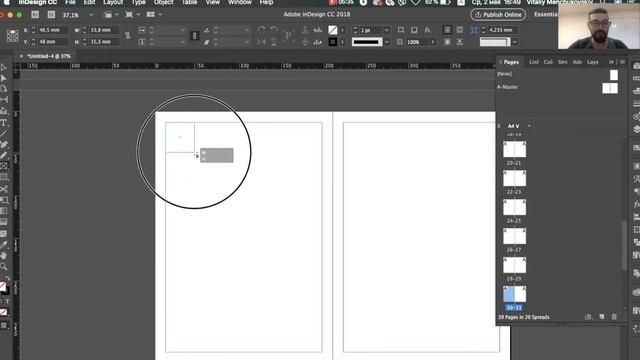The width and height of the screenshot is (640, 360).
Task: Select the Gap tool
Action: (x=4, y=100)
